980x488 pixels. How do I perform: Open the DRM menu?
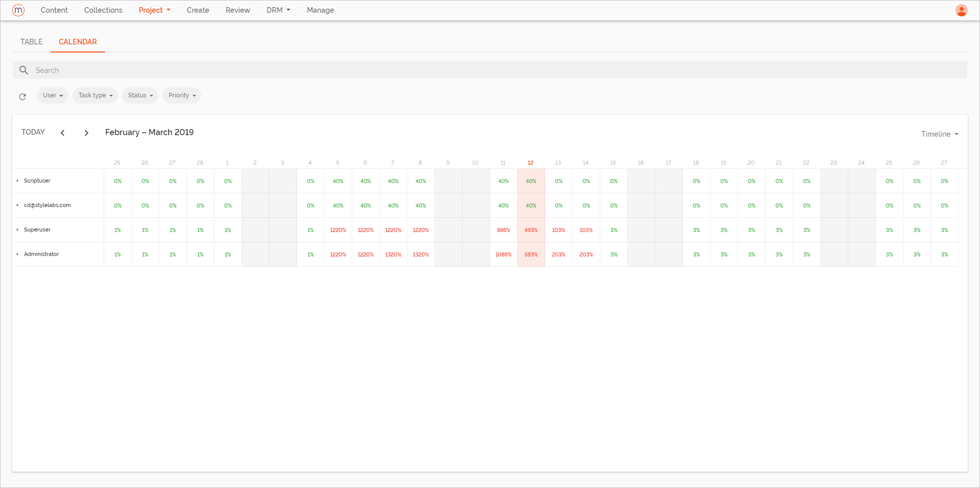pos(278,10)
